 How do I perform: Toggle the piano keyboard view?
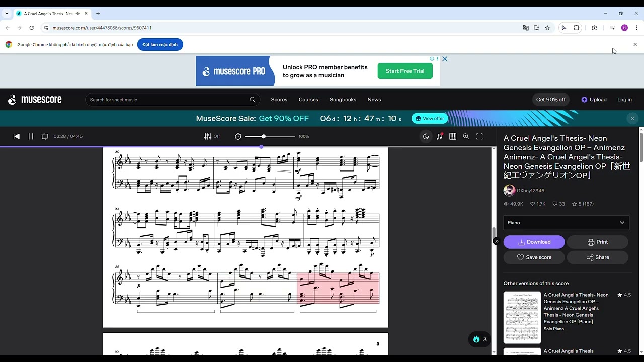(453, 136)
